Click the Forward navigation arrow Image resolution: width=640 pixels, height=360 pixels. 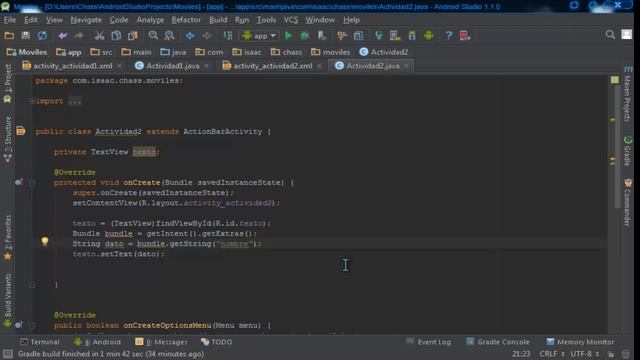click(x=207, y=36)
